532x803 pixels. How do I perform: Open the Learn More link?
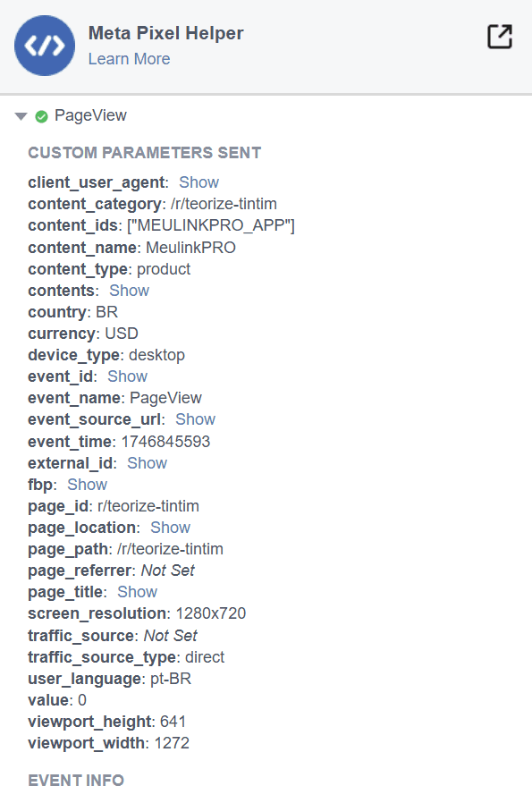[x=129, y=59]
